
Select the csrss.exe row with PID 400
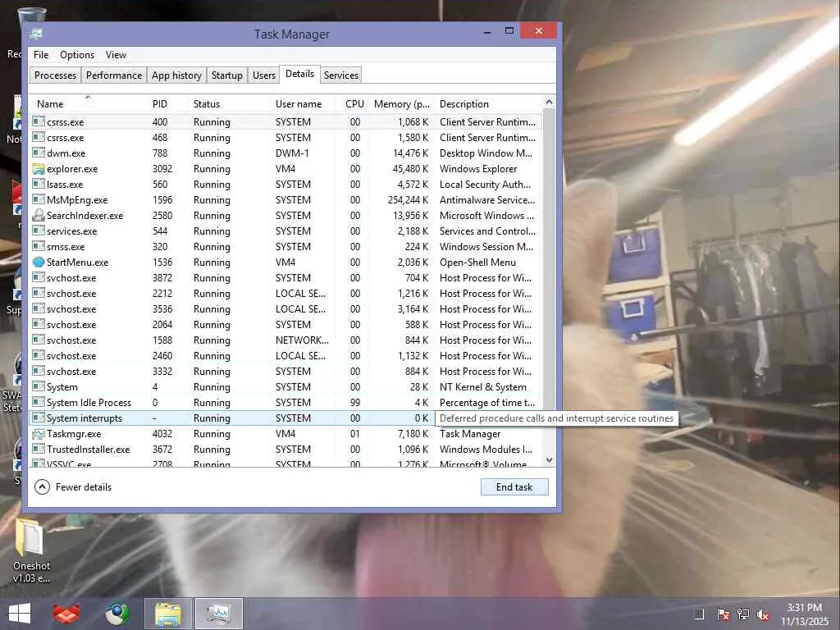pos(286,121)
